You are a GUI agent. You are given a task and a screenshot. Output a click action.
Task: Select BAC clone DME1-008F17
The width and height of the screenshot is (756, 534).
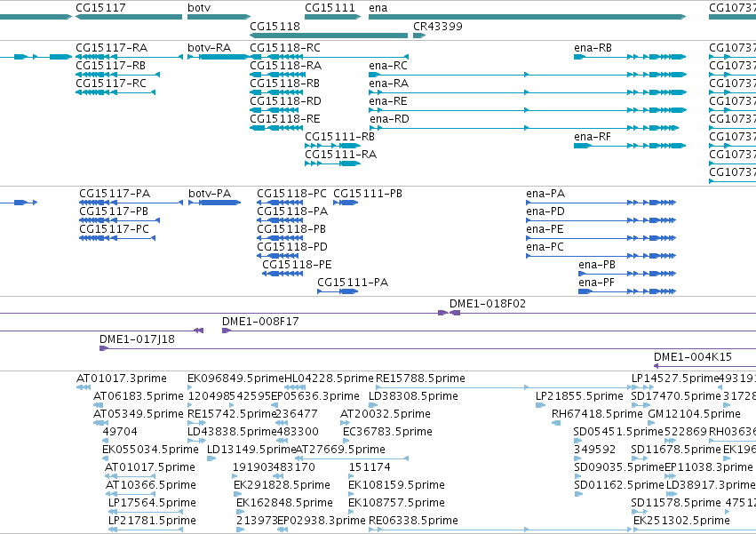point(260,323)
